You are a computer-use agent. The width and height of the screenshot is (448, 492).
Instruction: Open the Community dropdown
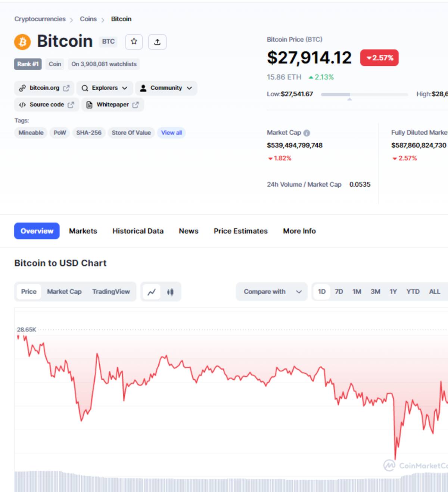click(x=166, y=88)
